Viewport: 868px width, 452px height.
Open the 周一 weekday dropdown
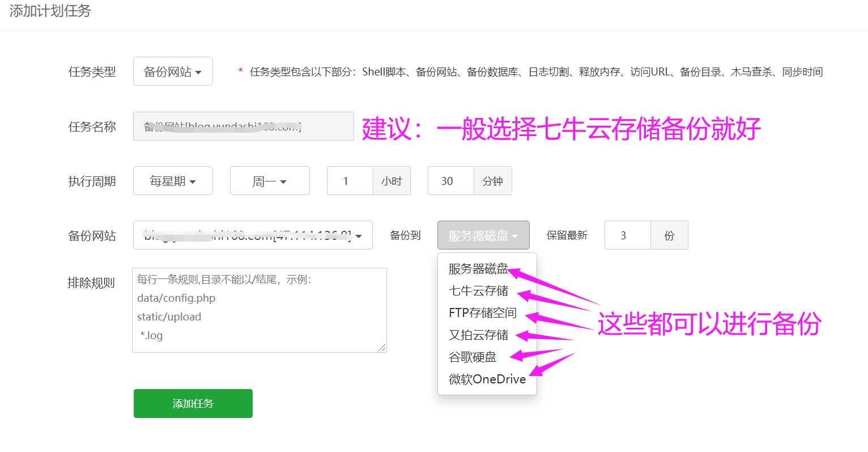click(270, 181)
